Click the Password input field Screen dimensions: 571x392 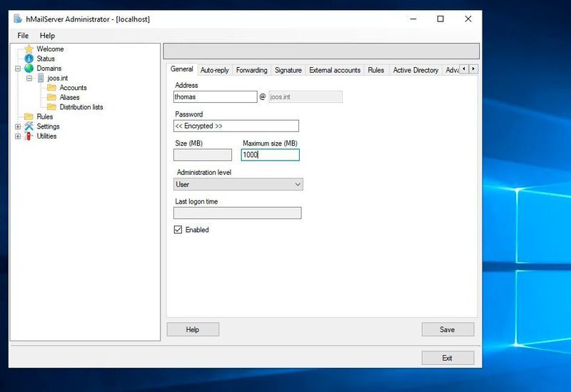click(236, 126)
